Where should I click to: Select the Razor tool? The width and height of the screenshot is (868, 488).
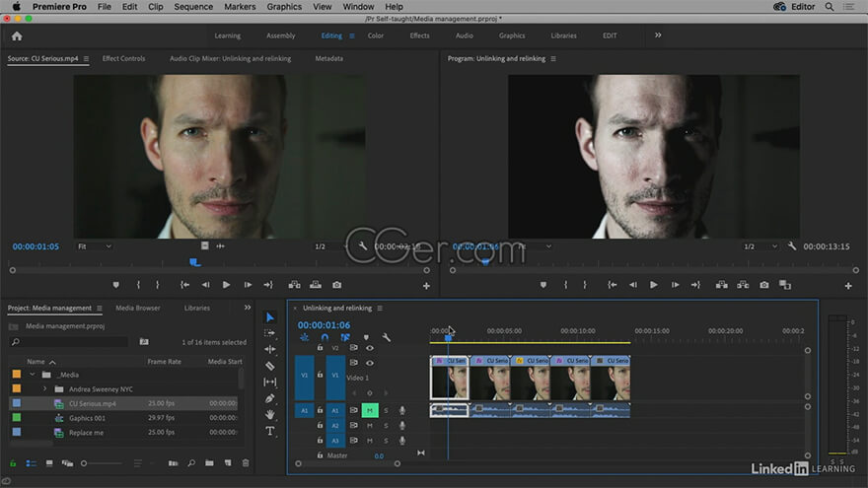[x=269, y=366]
